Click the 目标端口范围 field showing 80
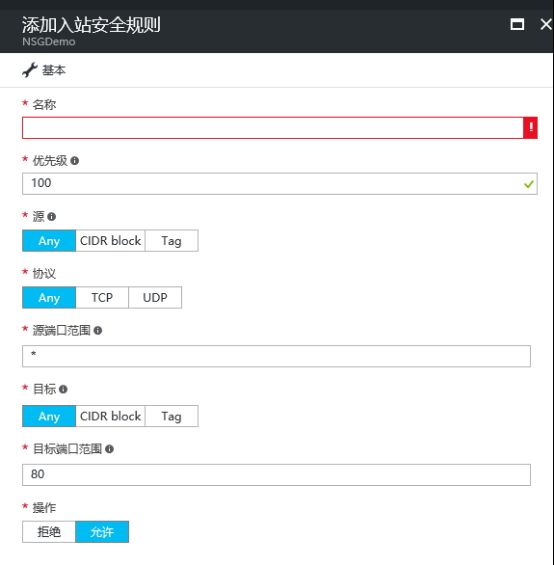The image size is (554, 565). coord(276,475)
